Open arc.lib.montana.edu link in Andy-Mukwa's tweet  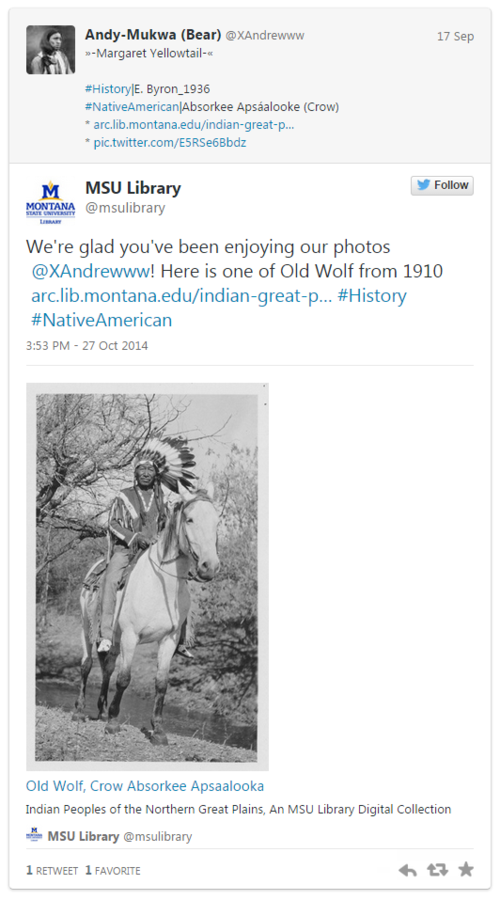click(193, 125)
